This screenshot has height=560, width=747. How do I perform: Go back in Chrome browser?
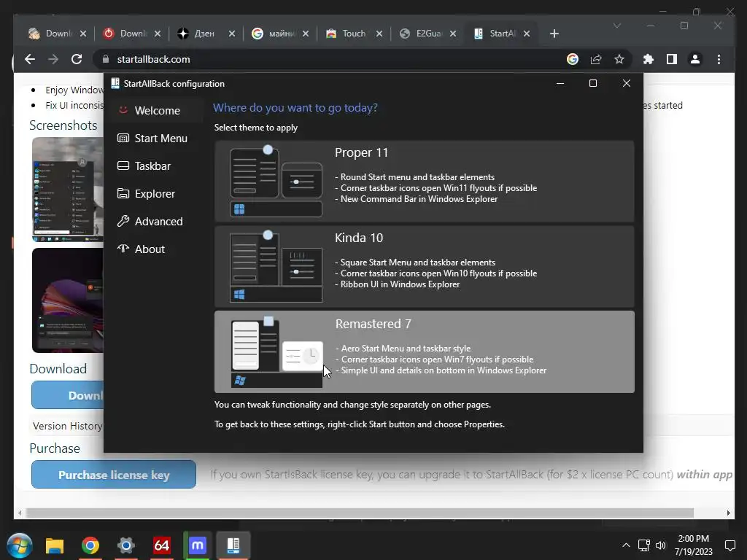click(x=30, y=59)
